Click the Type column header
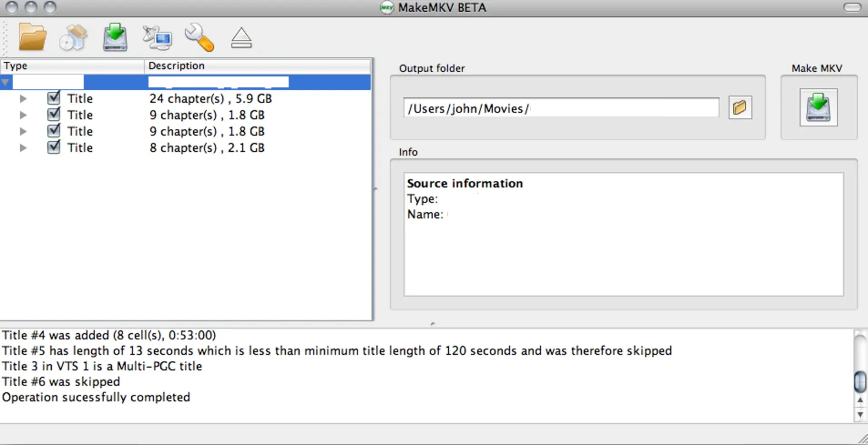 click(72, 66)
